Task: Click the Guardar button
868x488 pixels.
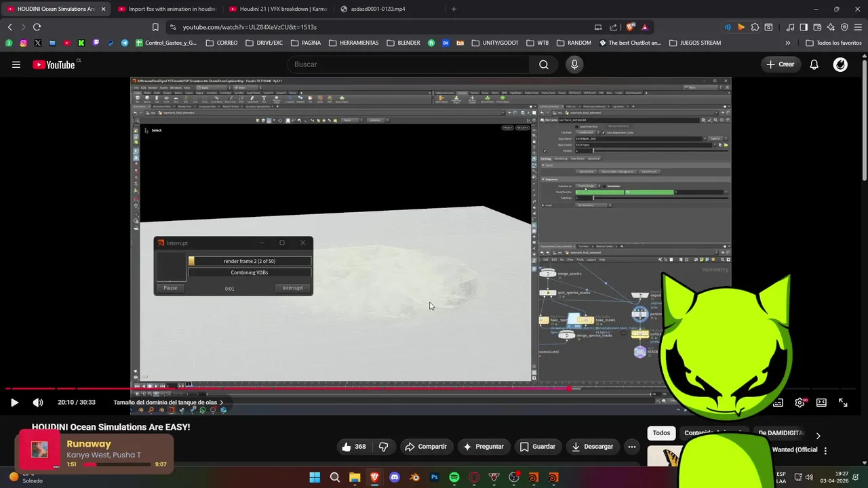Action: point(537,447)
